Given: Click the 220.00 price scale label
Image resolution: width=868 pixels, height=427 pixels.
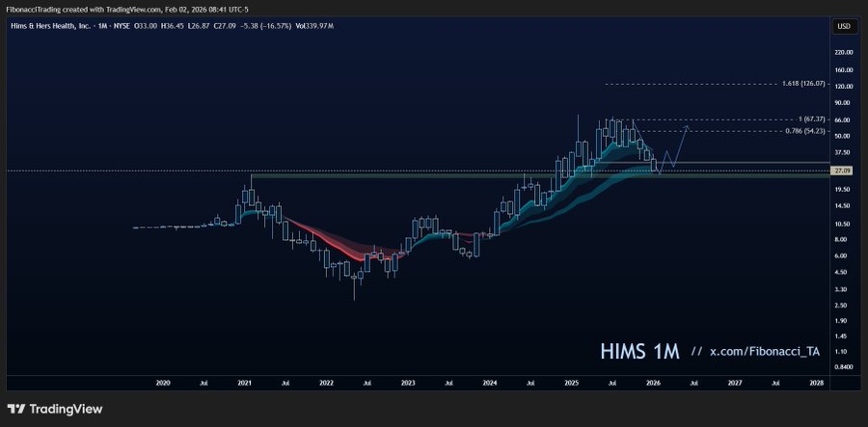Looking at the screenshot, I should click(843, 52).
